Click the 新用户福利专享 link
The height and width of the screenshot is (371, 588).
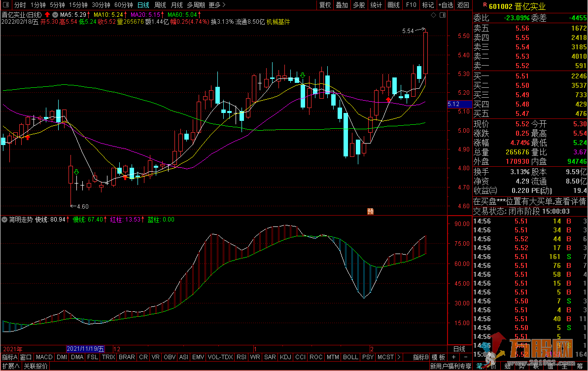tap(451, 366)
